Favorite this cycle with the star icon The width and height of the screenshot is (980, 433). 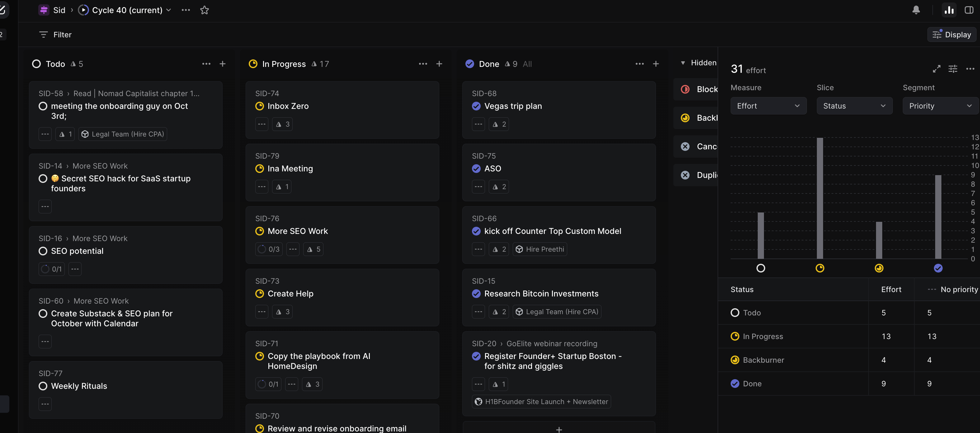[x=204, y=10]
